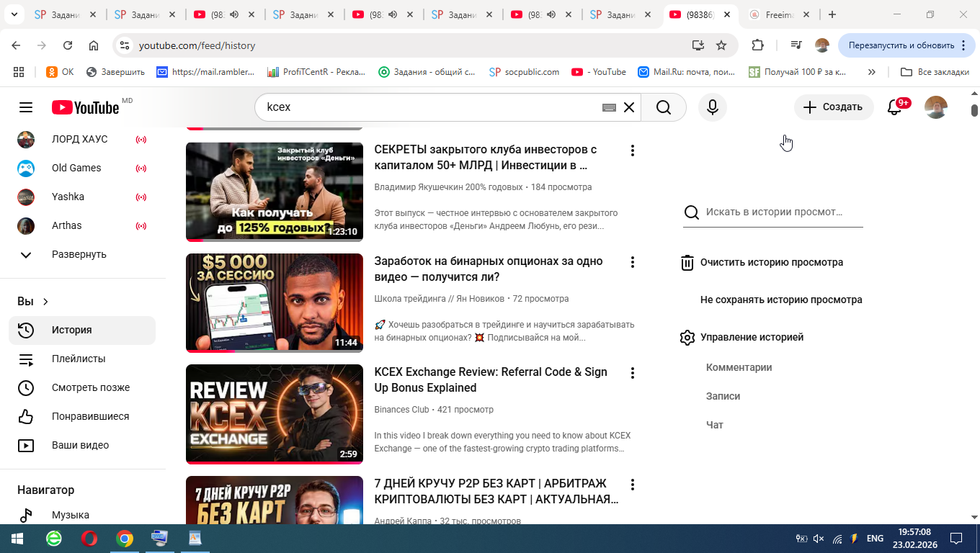Image resolution: width=980 pixels, height=553 pixels.
Task: Open Управление историей settings
Action: tap(741, 337)
